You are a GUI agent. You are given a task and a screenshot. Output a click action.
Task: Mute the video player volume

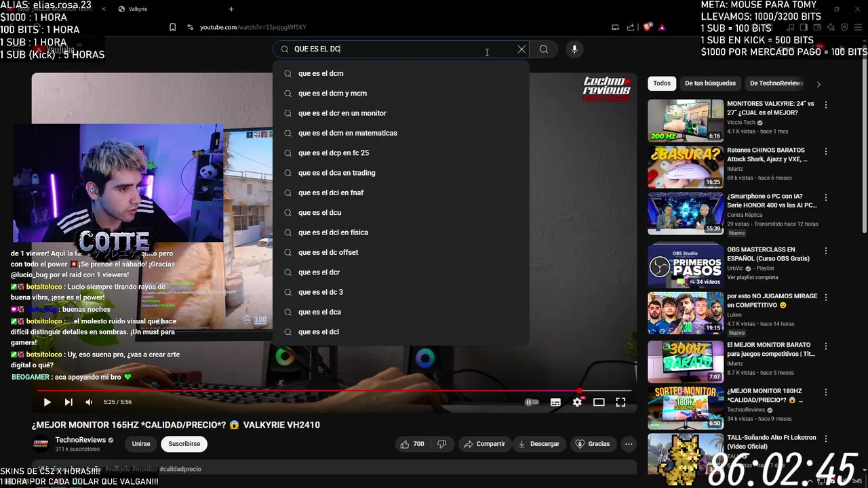[89, 402]
